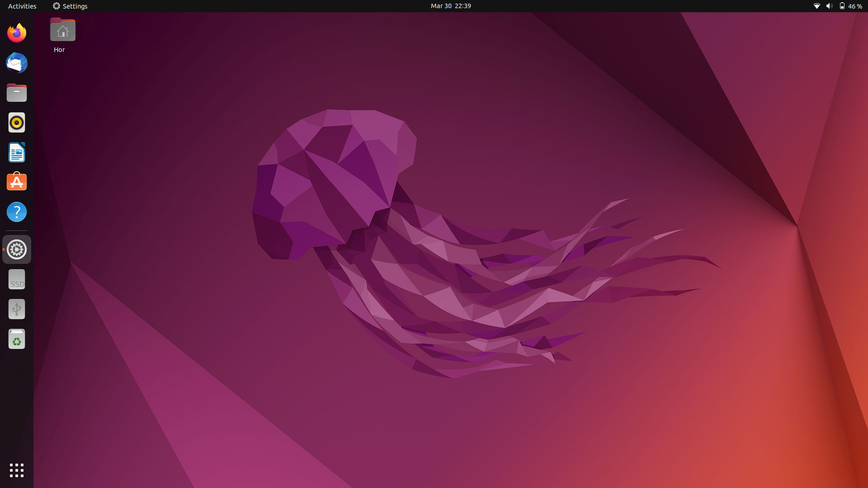
Task: Open the Trash from the dock
Action: coord(16,339)
